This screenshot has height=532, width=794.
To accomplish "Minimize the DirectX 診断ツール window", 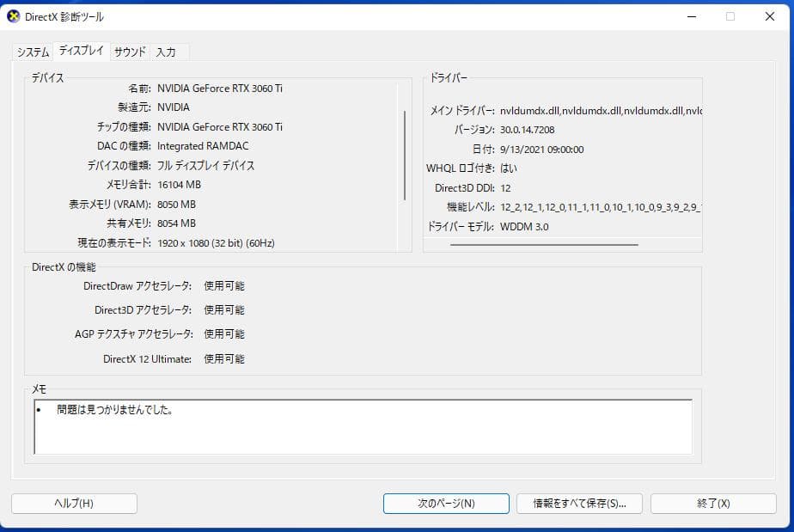I will click(690, 15).
